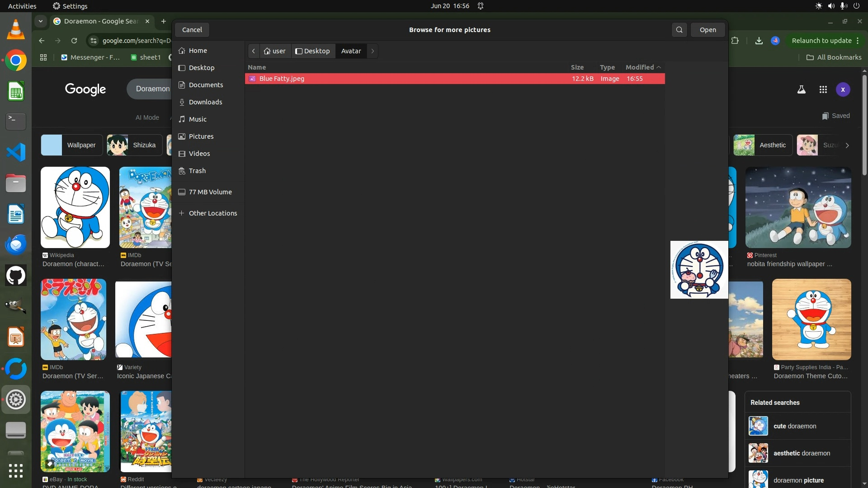Open Other Locations in sidebar

pyautogui.click(x=212, y=213)
